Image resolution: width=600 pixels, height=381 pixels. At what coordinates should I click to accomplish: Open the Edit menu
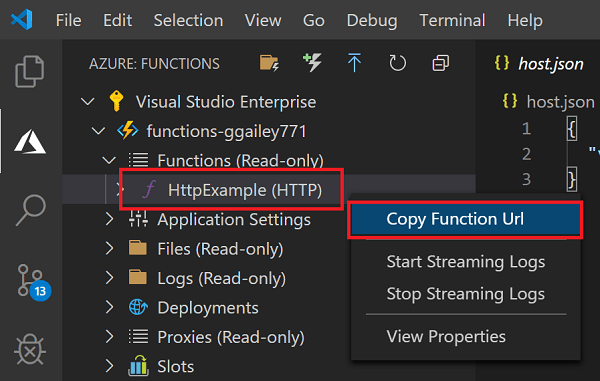(x=117, y=20)
